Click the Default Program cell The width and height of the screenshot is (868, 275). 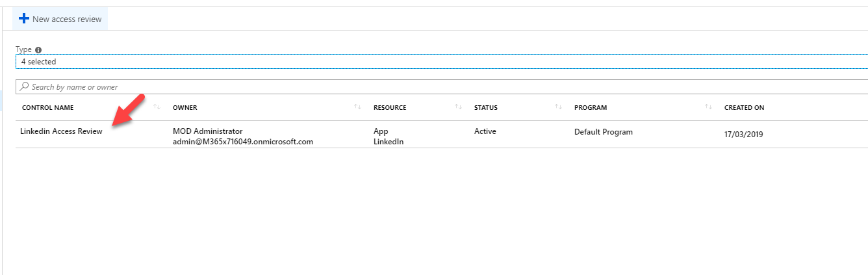604,131
